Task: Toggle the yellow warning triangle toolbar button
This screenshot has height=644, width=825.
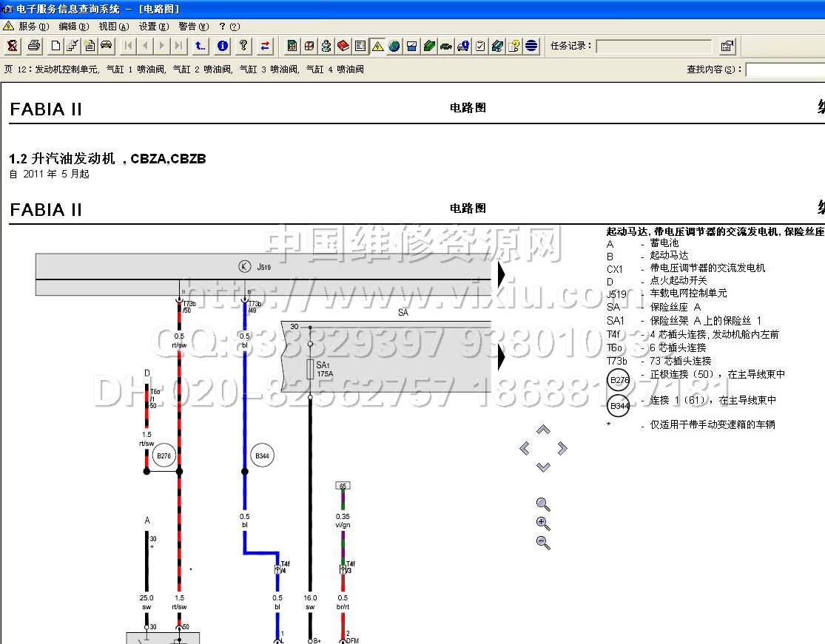Action: point(377,46)
